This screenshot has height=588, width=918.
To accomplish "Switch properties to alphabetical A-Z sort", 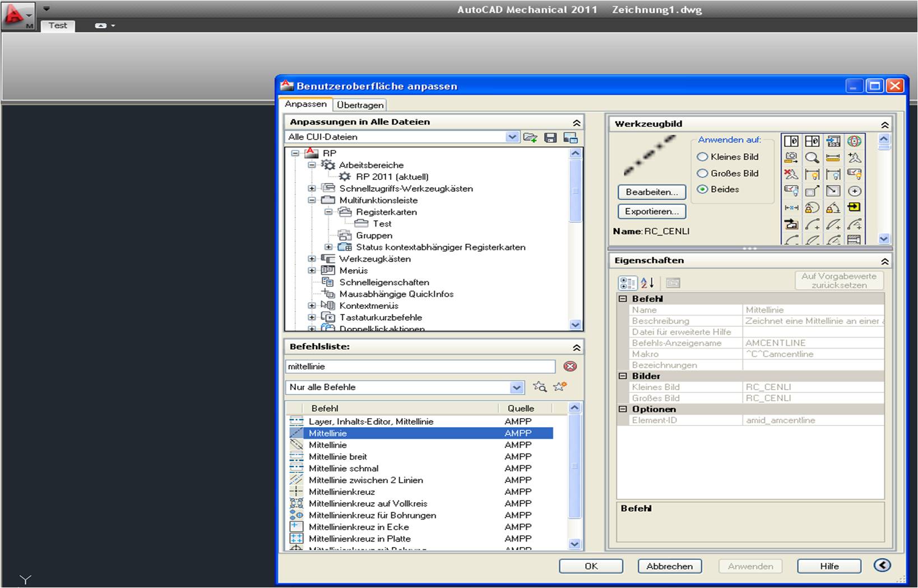I will click(647, 283).
